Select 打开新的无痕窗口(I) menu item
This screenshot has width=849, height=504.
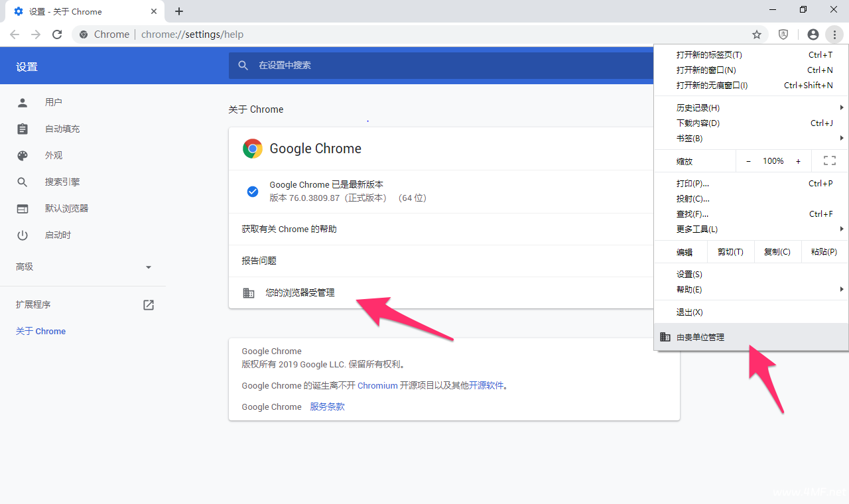click(x=712, y=86)
